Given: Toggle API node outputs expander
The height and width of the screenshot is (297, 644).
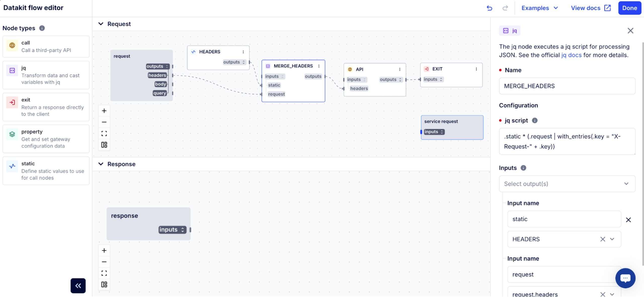Looking at the screenshot, I should click(400, 80).
